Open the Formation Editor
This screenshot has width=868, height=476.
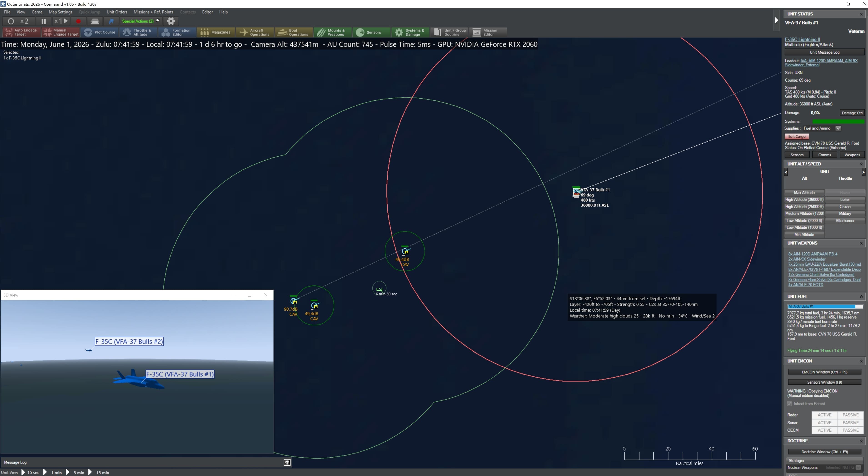(x=177, y=32)
